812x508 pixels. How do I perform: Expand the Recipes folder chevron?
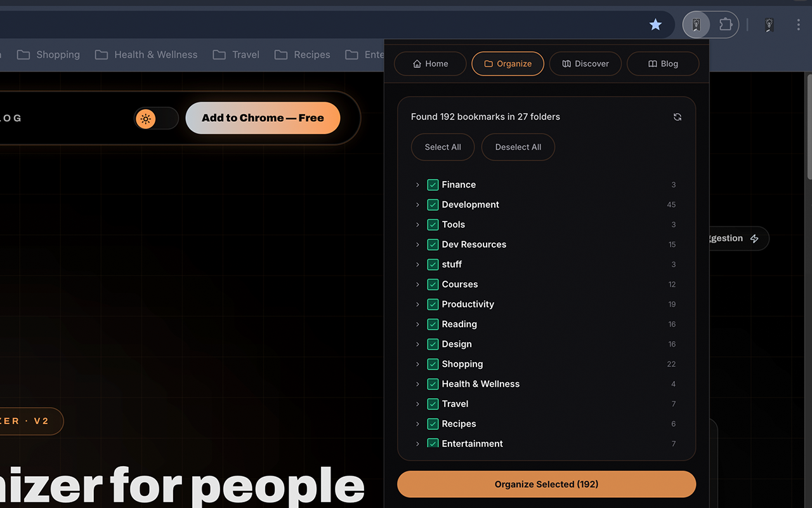click(x=417, y=424)
